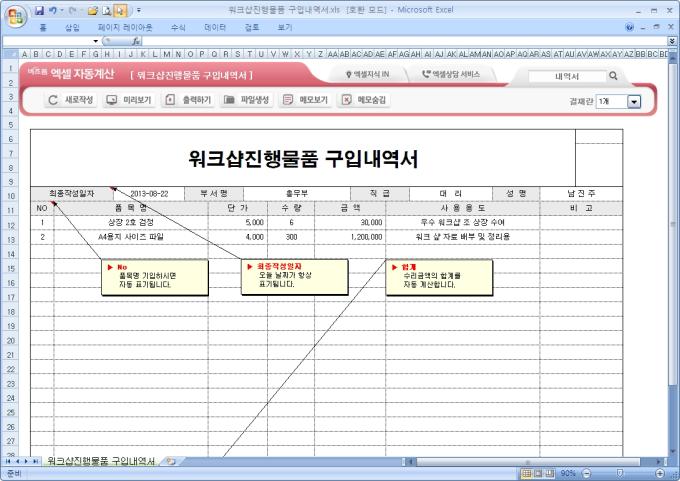Open the 페이지 레이아웃 ribbon tab
The image size is (680, 481).
[x=125, y=28]
